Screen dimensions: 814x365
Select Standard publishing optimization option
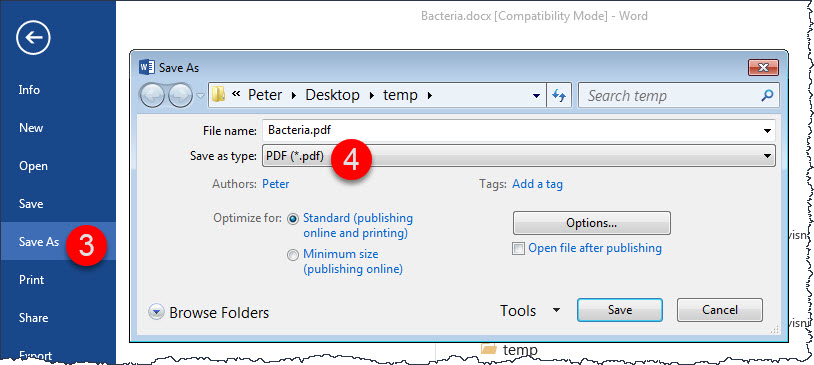pos(293,219)
